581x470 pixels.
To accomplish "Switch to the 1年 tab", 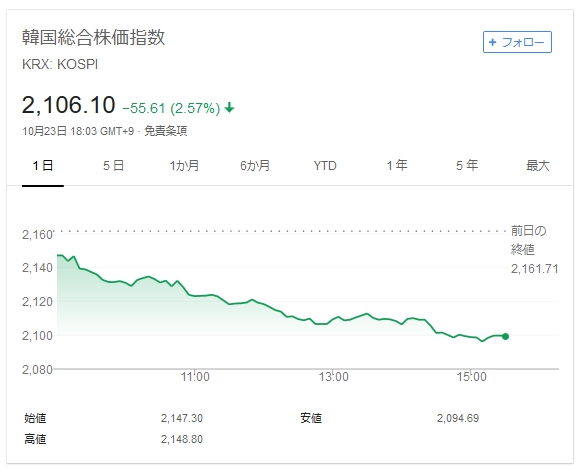I will tap(397, 165).
